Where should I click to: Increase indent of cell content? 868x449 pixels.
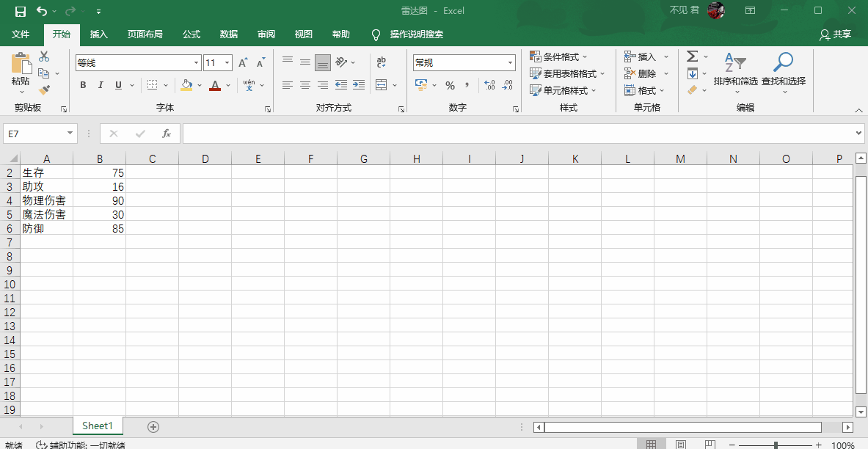coord(359,85)
